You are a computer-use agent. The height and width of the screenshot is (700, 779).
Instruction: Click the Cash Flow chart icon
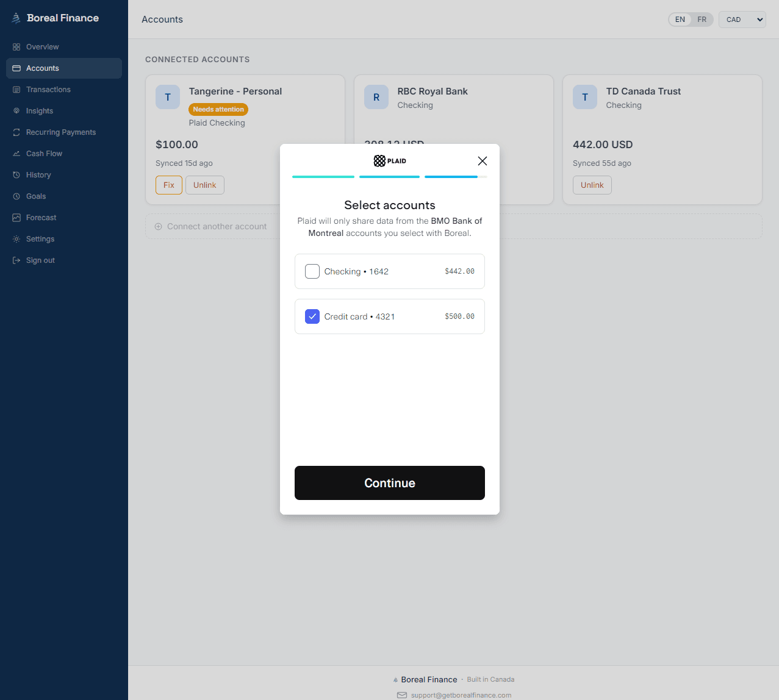click(x=16, y=154)
